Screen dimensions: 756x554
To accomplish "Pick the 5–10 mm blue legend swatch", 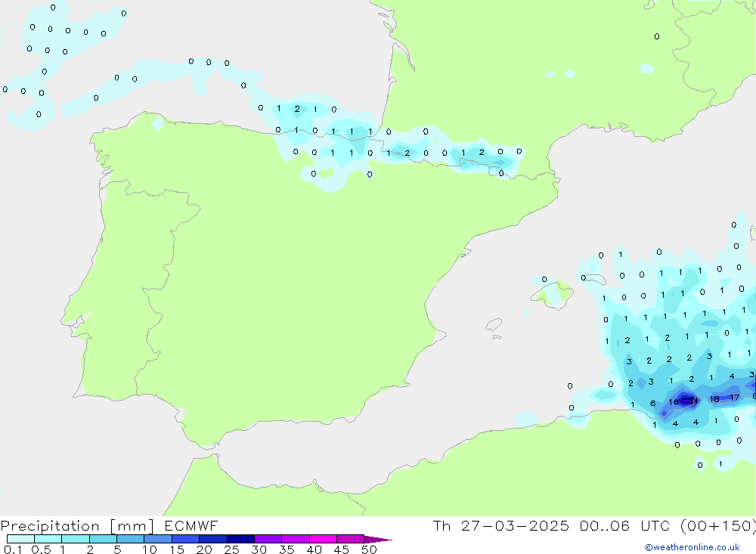I will click(131, 539).
